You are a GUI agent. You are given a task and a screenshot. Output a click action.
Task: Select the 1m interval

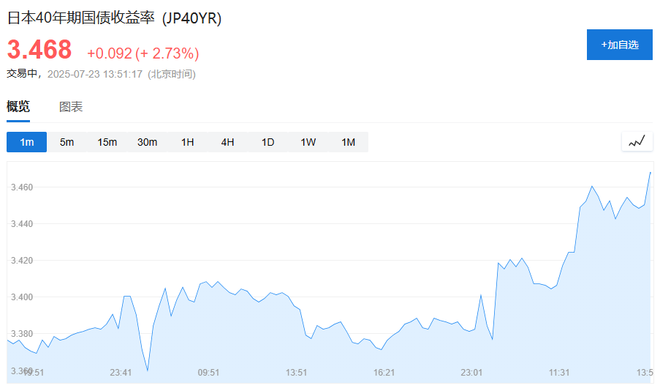coord(27,142)
